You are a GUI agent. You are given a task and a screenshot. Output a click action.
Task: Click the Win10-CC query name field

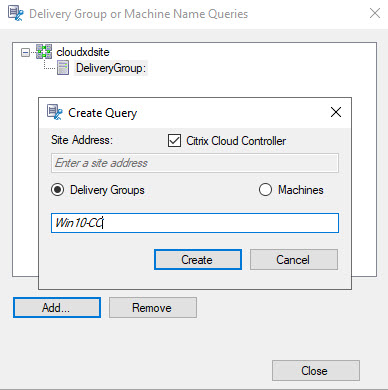click(x=195, y=223)
